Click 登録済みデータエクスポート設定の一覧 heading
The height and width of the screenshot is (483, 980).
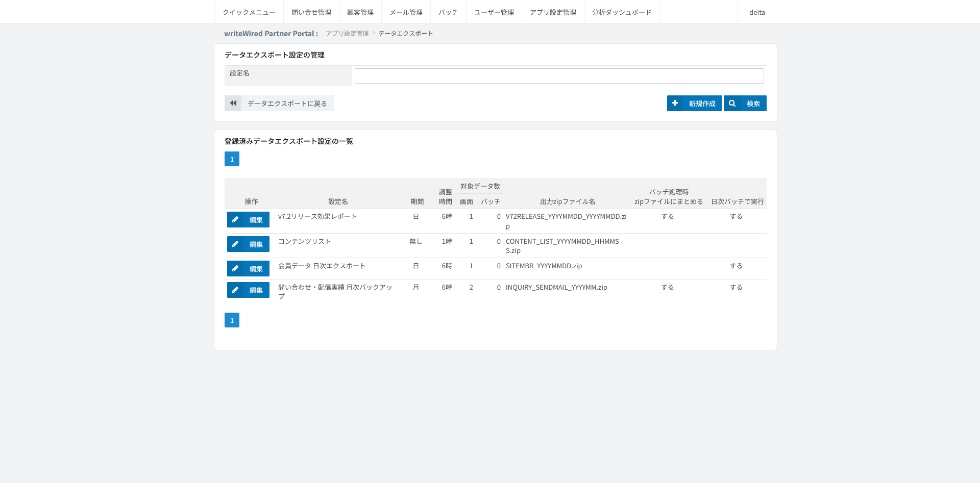point(289,141)
